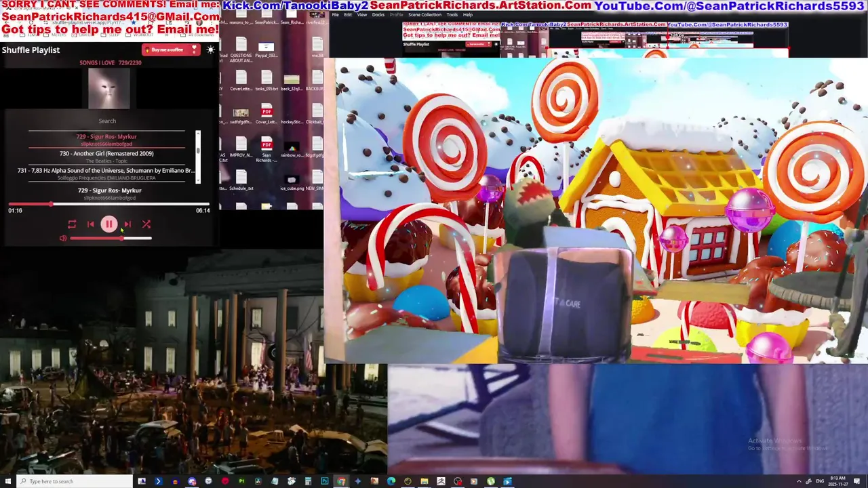
Task: Click the taskbar Type here to search box
Action: click(x=75, y=481)
